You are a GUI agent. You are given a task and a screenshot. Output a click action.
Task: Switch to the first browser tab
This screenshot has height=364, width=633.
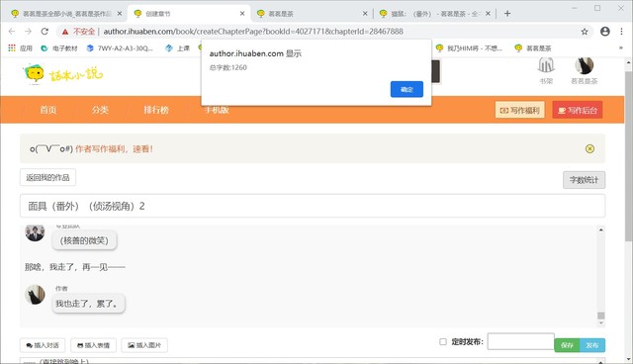tap(66, 14)
